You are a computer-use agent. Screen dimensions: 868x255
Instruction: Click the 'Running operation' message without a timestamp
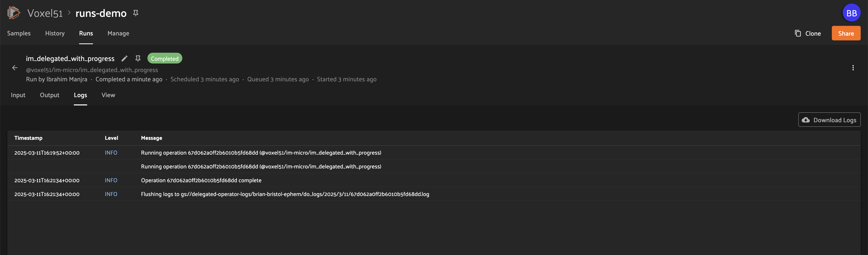click(x=261, y=166)
